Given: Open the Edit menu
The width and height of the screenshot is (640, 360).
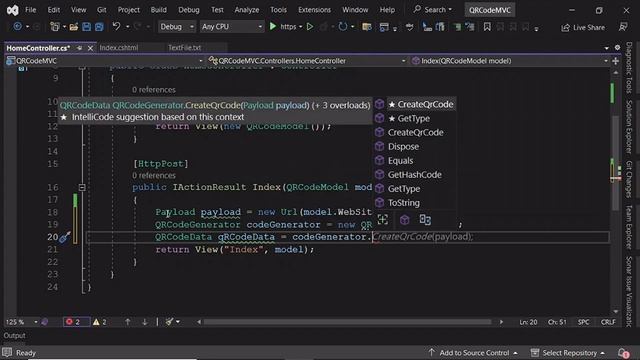Looking at the screenshot, I should coord(53,10).
